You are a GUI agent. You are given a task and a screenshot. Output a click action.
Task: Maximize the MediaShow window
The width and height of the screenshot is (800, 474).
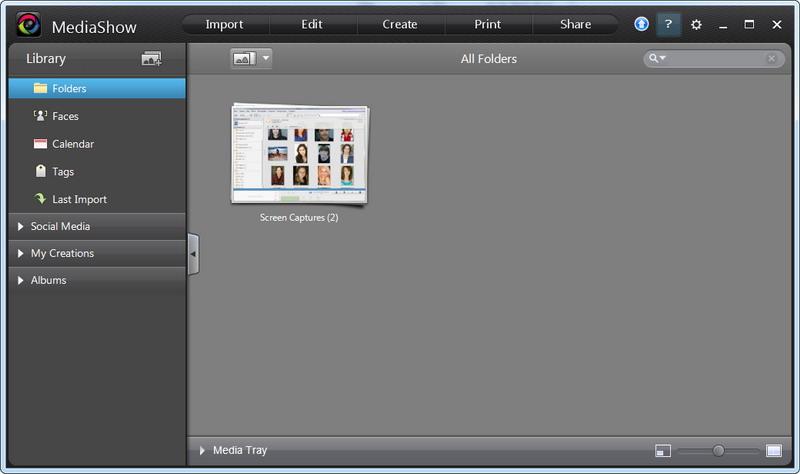point(749,24)
